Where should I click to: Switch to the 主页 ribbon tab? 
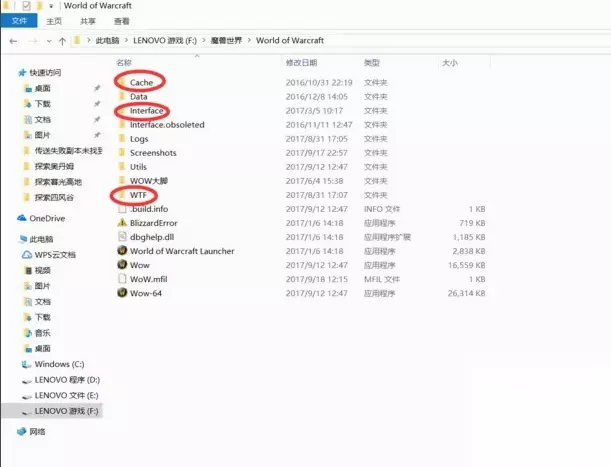(x=54, y=21)
